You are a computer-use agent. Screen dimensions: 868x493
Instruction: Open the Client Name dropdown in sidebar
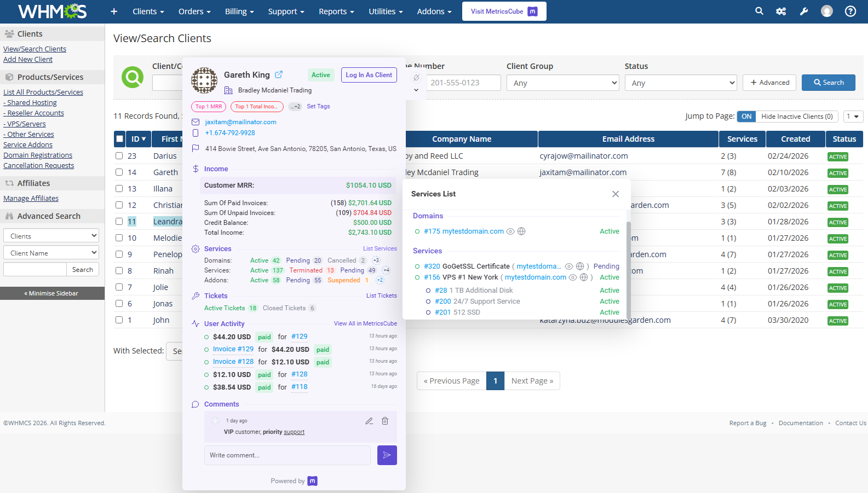coord(51,253)
